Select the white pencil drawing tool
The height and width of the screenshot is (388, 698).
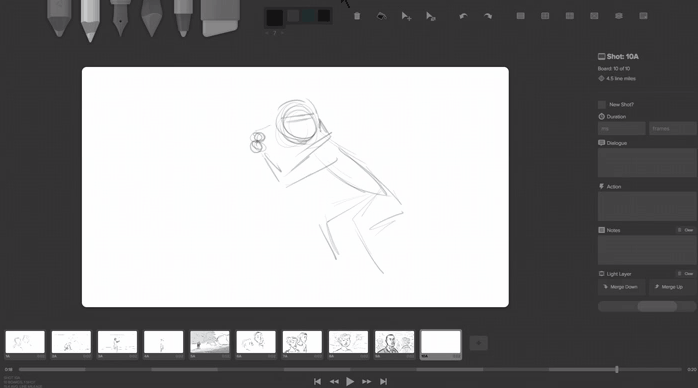[90, 20]
